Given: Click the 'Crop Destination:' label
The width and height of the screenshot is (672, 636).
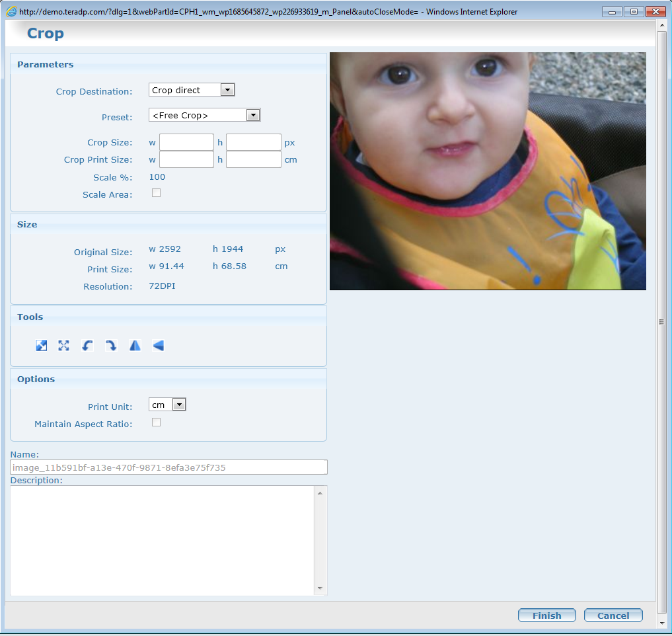Looking at the screenshot, I should (x=94, y=91).
